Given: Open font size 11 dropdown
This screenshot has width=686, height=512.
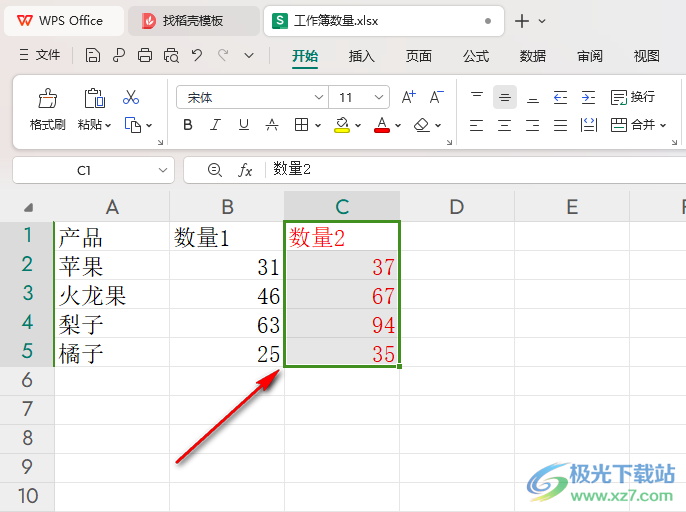Looking at the screenshot, I should (x=379, y=97).
